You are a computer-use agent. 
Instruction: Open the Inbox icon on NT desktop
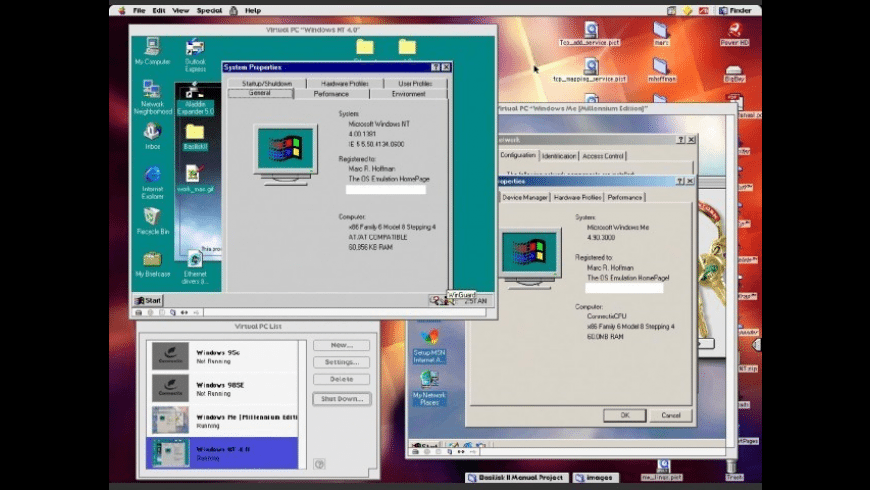point(152,136)
